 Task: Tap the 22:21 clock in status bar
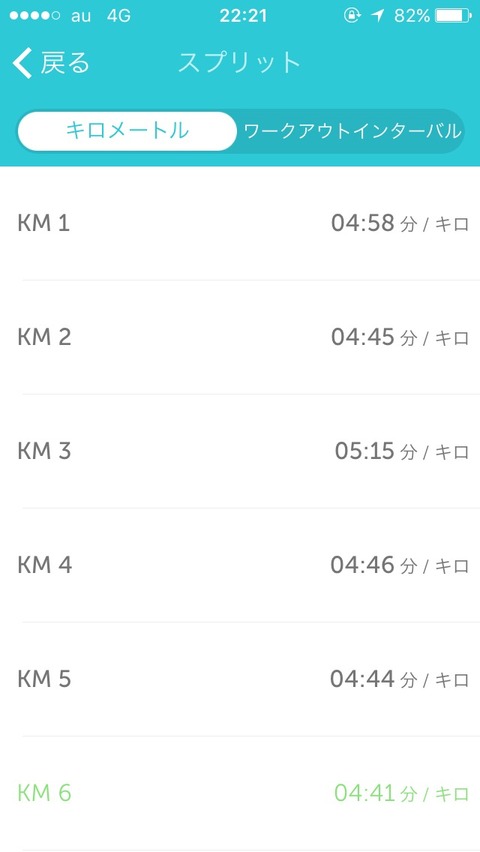click(x=243, y=16)
